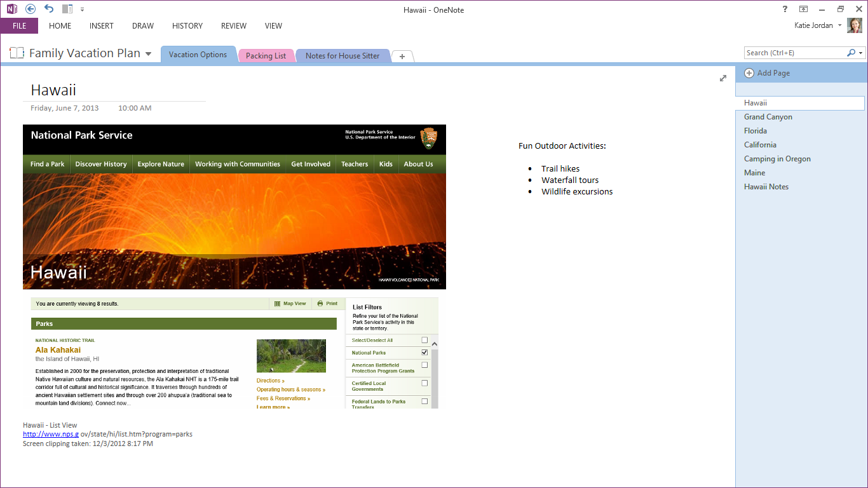Click the Dock to Desktop icon
Image resolution: width=868 pixels, height=488 pixels.
67,9
